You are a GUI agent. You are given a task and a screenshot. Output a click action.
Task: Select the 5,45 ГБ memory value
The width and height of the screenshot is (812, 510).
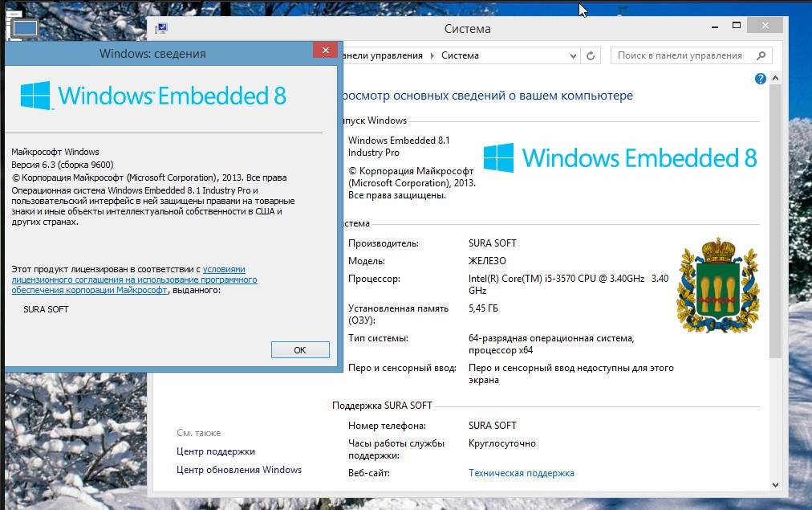483,308
